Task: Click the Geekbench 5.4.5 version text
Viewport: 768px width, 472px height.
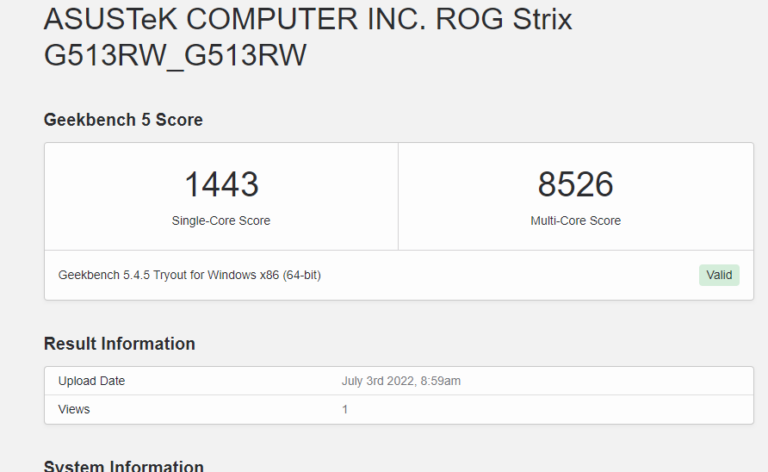Action: click(105, 275)
